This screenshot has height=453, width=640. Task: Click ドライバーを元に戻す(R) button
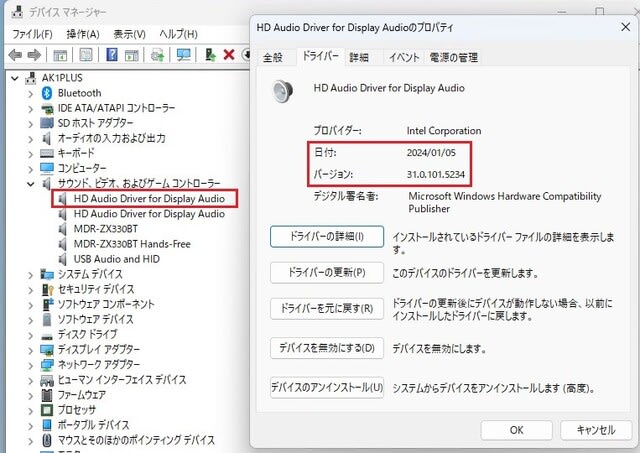327,308
